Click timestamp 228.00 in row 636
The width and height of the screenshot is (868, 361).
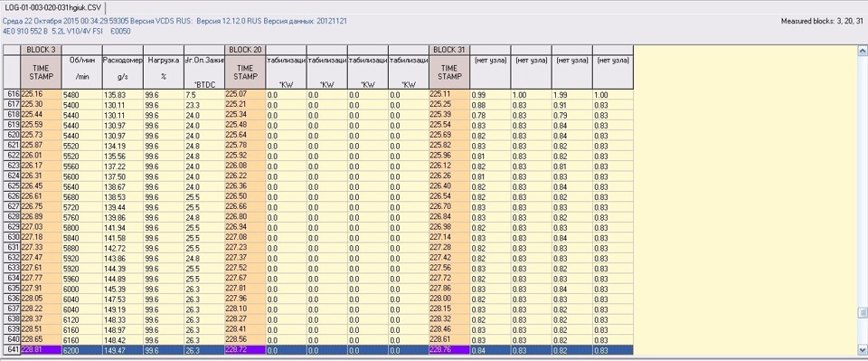(449, 298)
